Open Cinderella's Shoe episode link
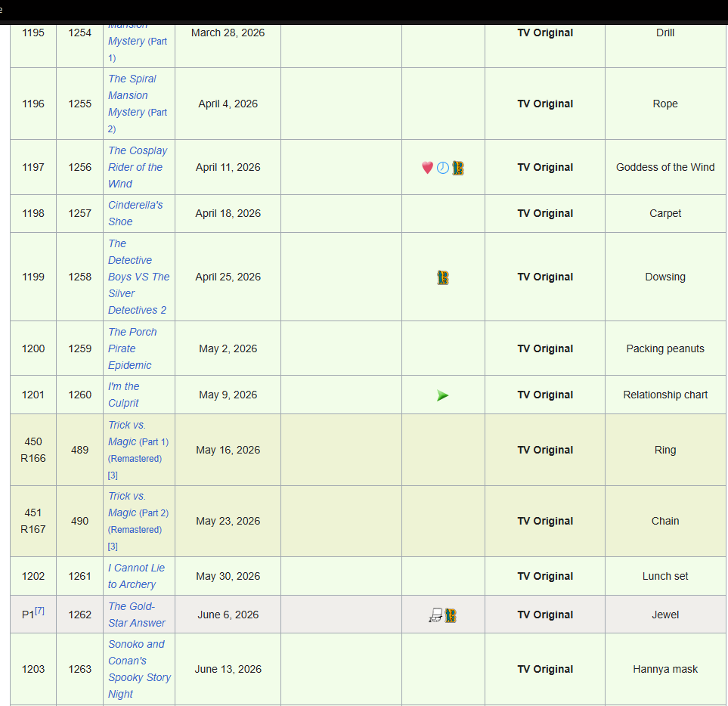Screen dimensions: 728x706 (135, 213)
